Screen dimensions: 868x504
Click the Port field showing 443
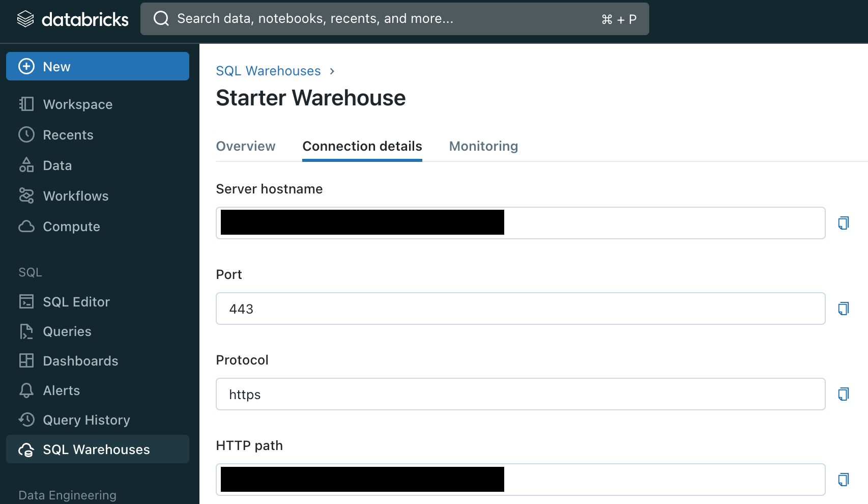click(520, 309)
